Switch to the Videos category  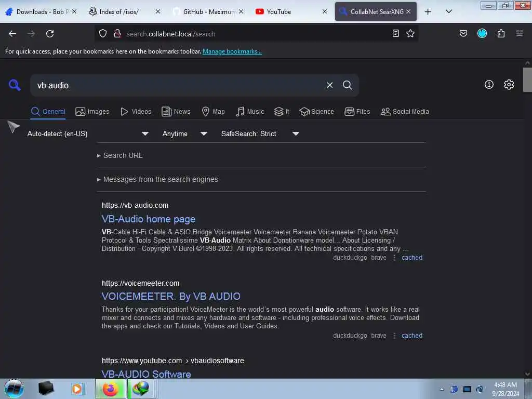(x=136, y=112)
